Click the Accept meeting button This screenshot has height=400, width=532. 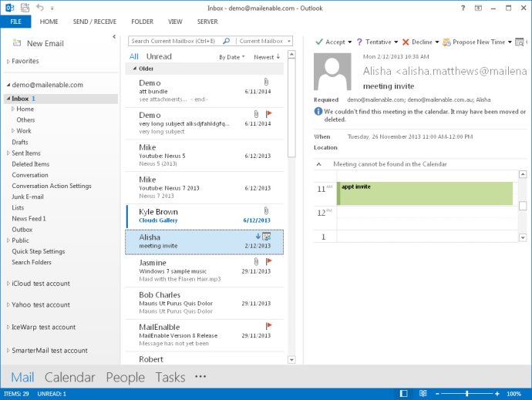(330, 42)
